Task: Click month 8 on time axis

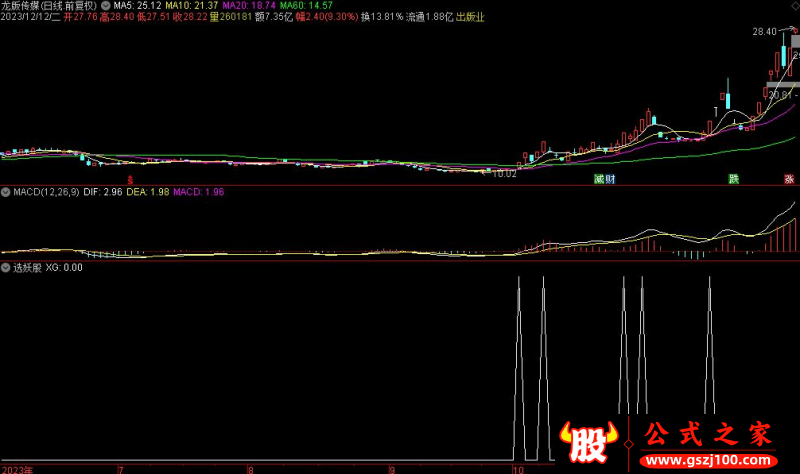Action: (251, 469)
